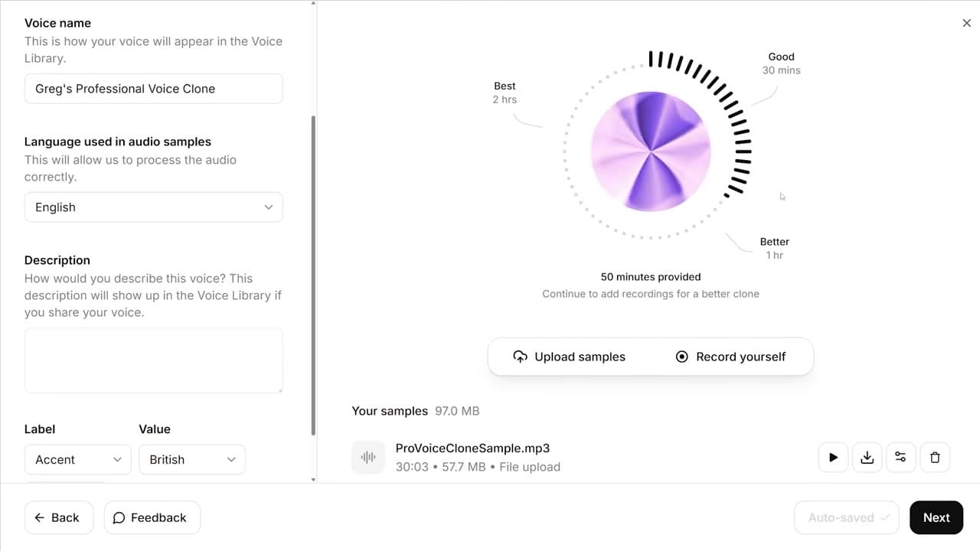Click the waveform icon beside ProVoiceCloneSample.mp3
The image size is (980, 551).
pos(368,458)
